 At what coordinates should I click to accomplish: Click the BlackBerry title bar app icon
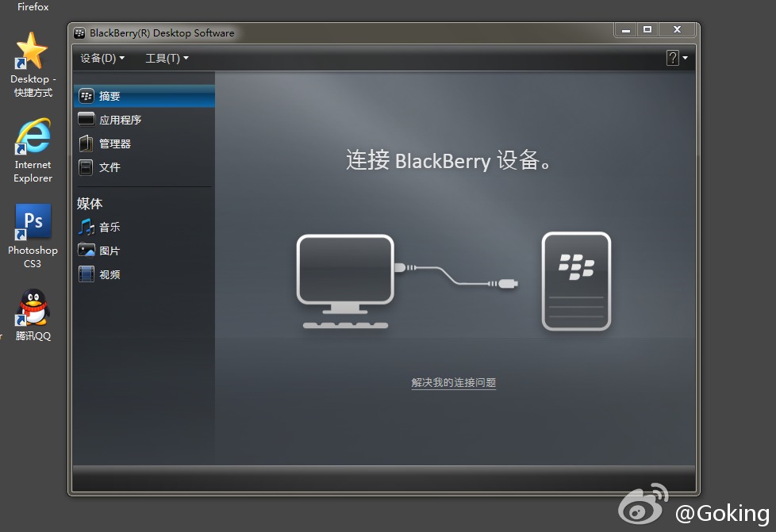click(79, 33)
